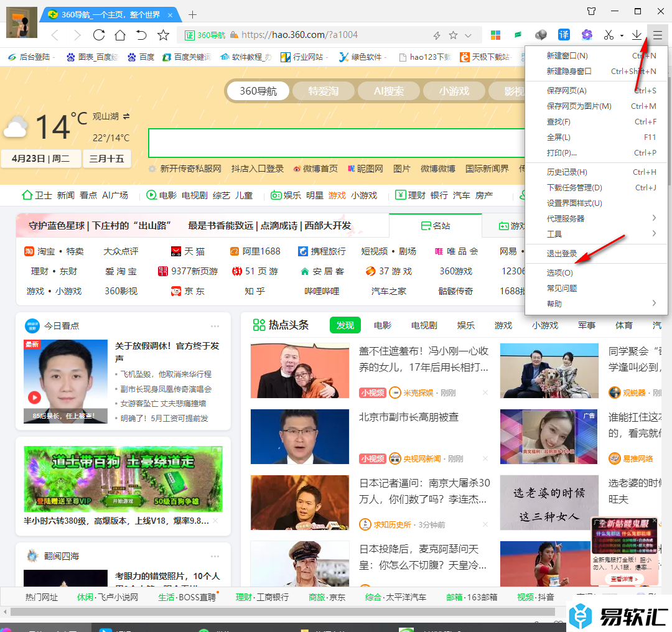
Task: Open 今日看点 more options dots
Action: tap(215, 326)
